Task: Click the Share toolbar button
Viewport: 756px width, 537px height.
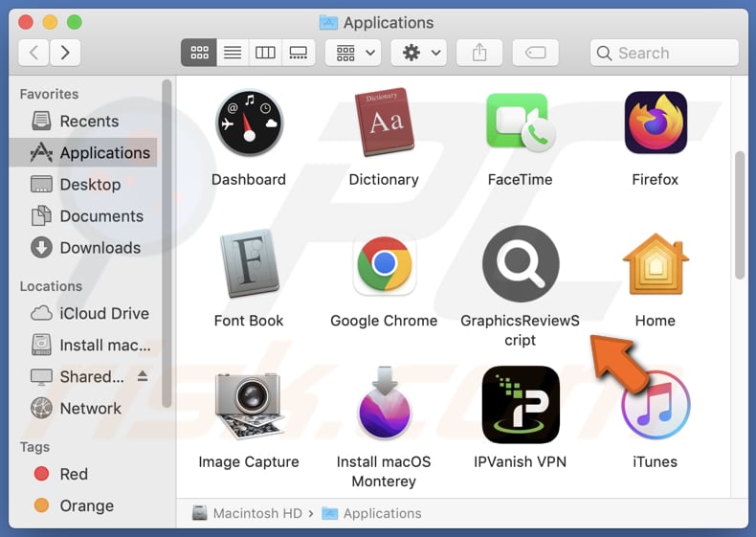Action: [479, 52]
